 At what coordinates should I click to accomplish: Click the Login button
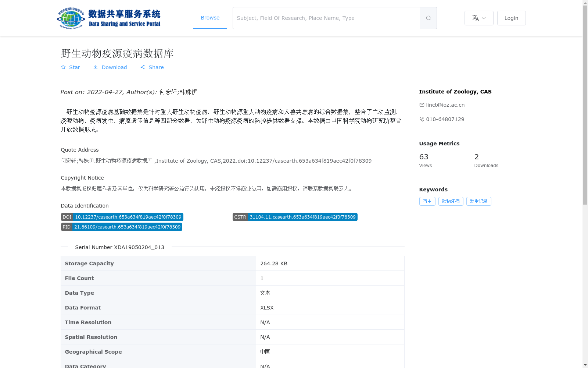point(511,18)
